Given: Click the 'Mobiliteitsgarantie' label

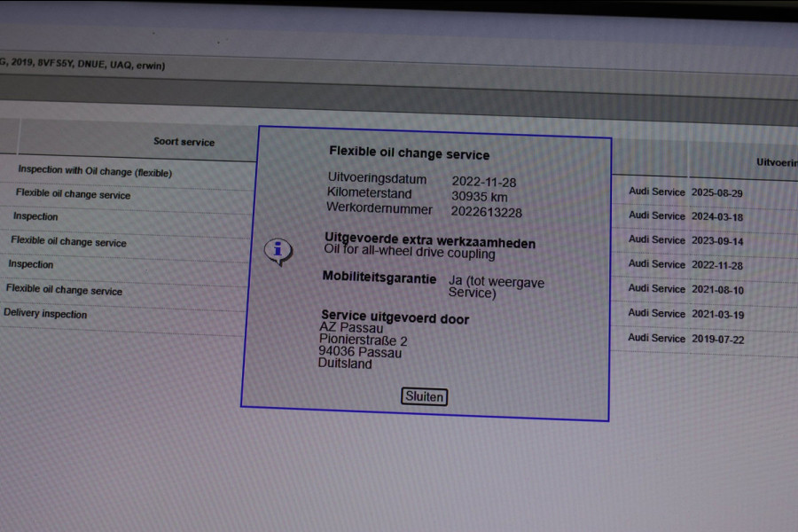Looking at the screenshot, I should click(379, 278).
